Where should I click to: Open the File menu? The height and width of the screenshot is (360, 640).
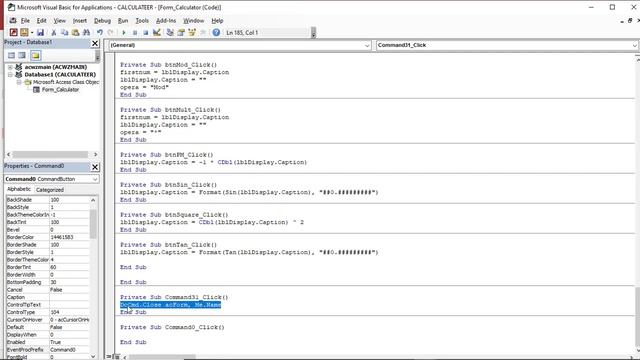pos(25,20)
